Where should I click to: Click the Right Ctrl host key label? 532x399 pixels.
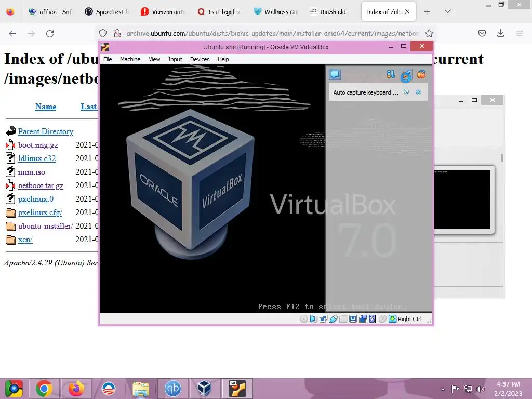[409, 319]
